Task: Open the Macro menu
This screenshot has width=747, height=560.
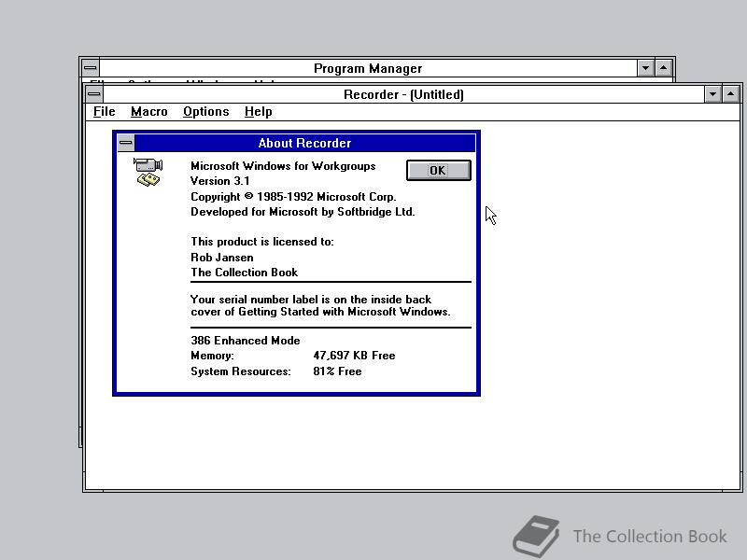Action: (x=149, y=111)
